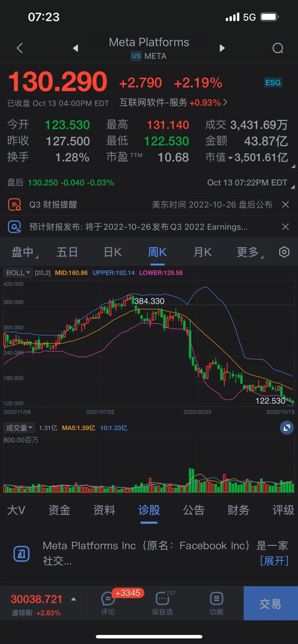The width and height of the screenshot is (298, 644).
Task: Switch to 五日 chart tab
Action: click(x=67, y=252)
